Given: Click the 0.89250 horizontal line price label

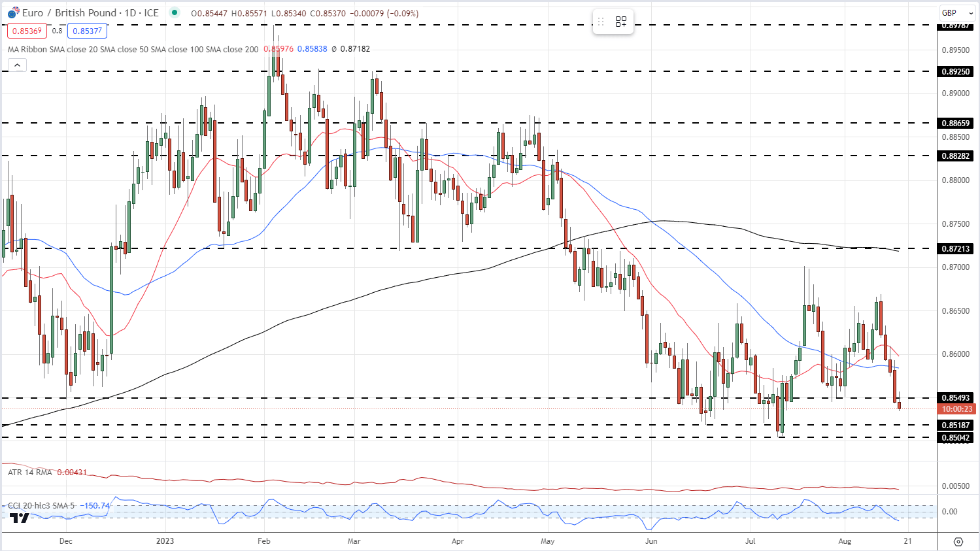Looking at the screenshot, I should pos(956,72).
